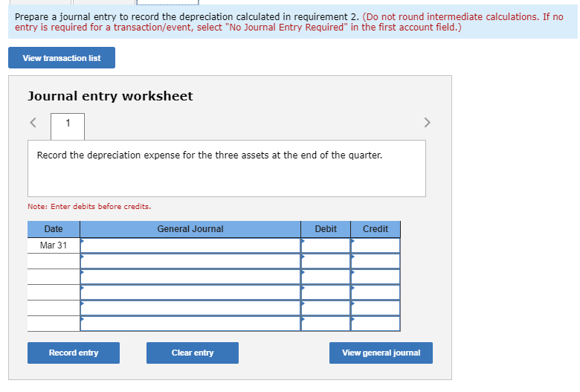Click Credit field in third row
This screenshot has height=392, width=580.
click(x=376, y=277)
